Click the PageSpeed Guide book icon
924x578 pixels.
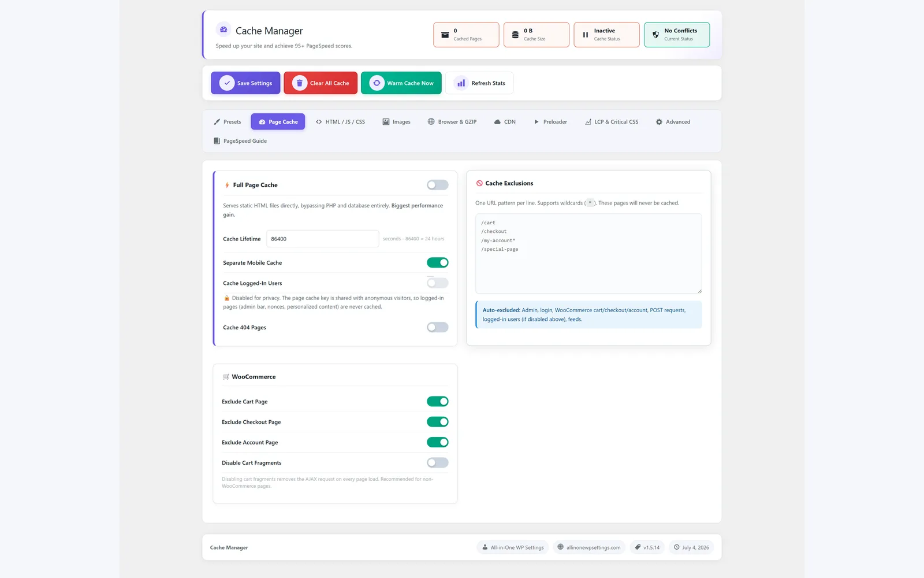click(x=217, y=141)
